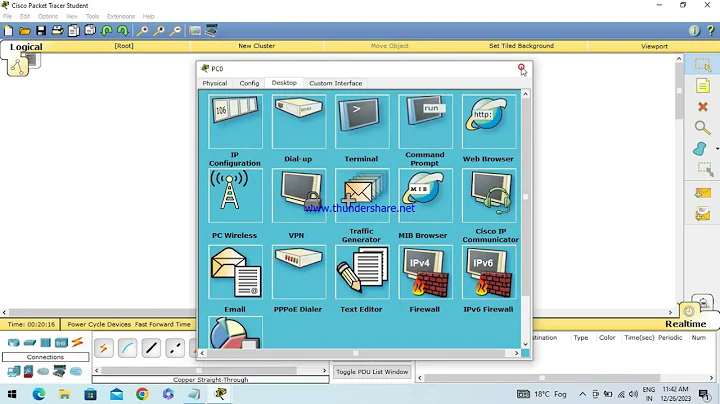Select the Console cable connection
720x404 pixels.
128,348
